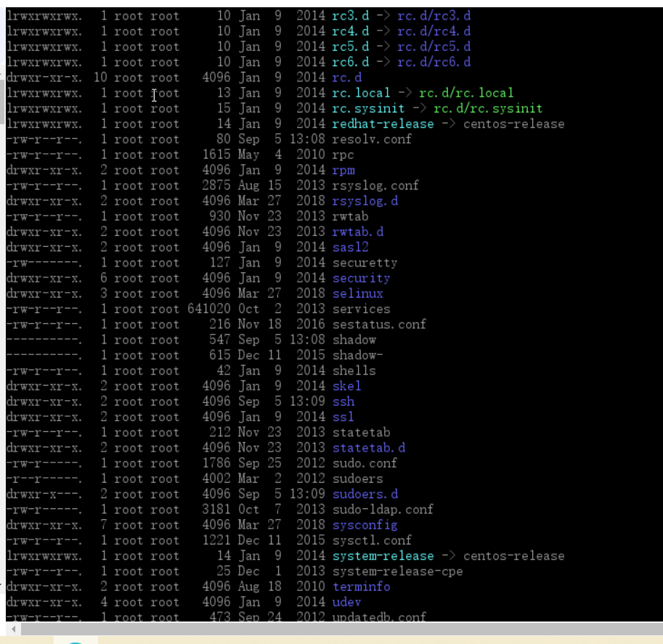Viewport: 663px width, 644px height.
Task: Click the centos-release target of redhat-release
Action: 513,124
